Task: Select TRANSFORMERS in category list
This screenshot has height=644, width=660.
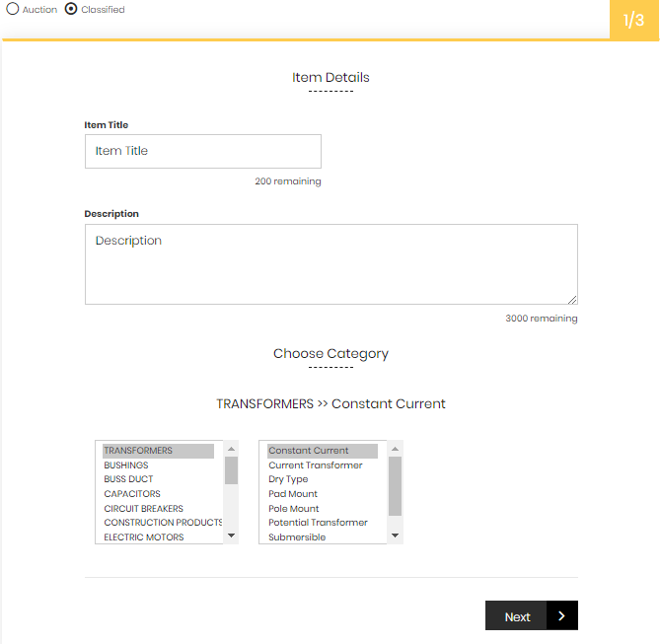Action: click(x=158, y=451)
